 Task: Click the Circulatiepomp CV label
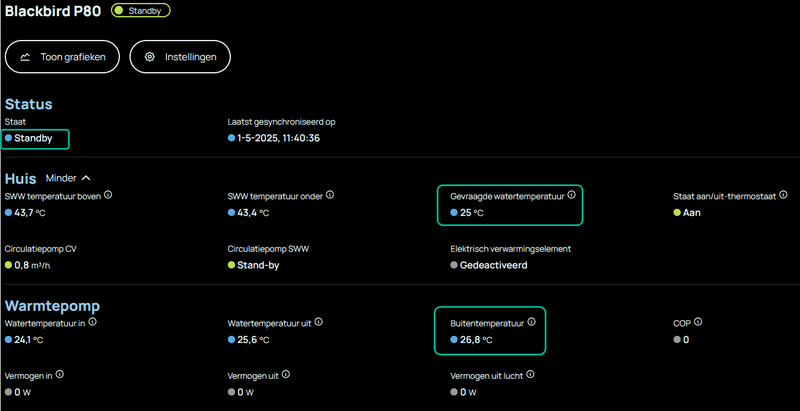pos(41,249)
